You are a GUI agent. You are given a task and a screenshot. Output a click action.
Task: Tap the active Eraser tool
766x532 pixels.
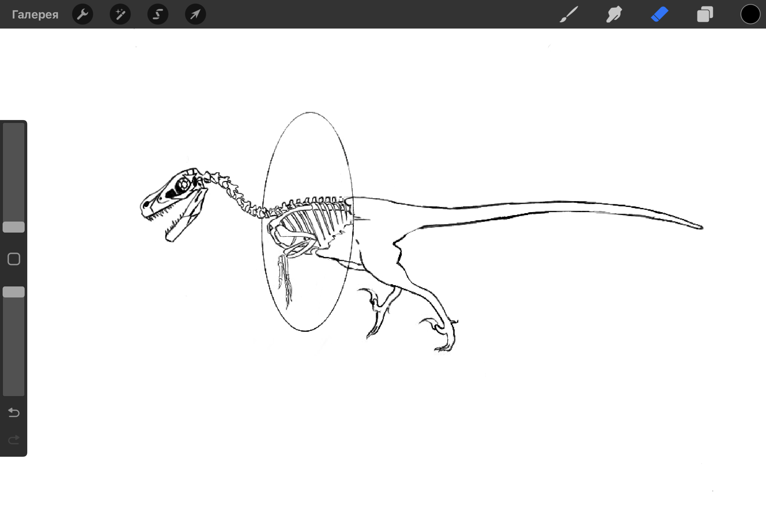pyautogui.click(x=659, y=14)
